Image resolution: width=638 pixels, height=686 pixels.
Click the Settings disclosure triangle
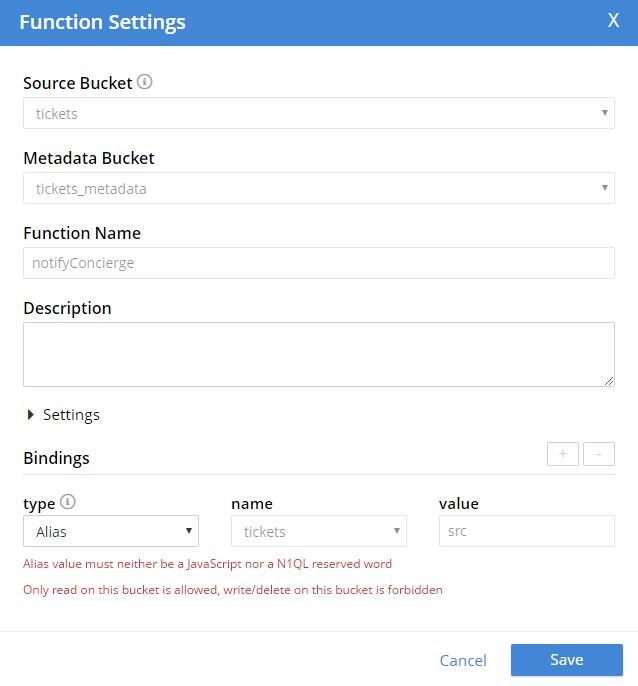tap(30, 415)
